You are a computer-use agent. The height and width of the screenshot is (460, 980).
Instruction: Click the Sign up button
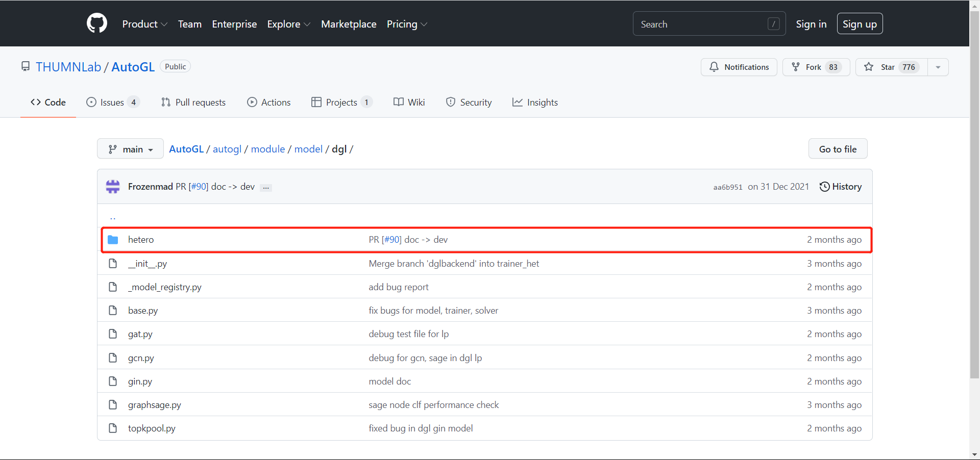pos(860,24)
